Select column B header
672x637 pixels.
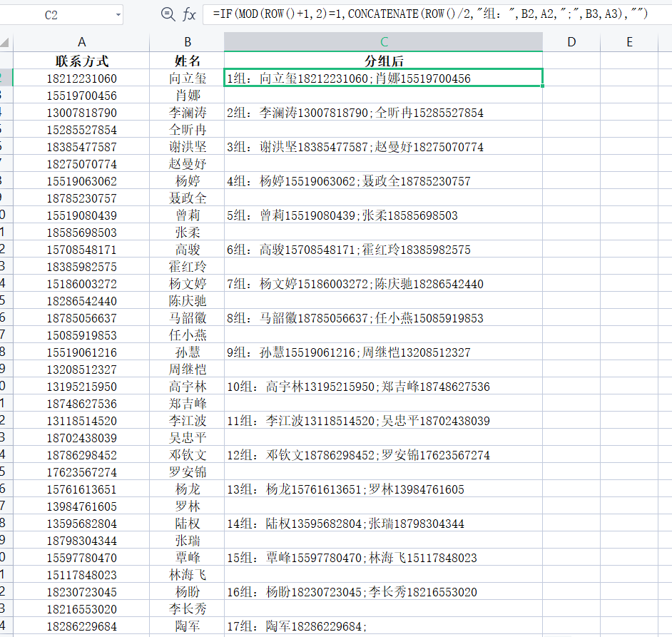[188, 43]
